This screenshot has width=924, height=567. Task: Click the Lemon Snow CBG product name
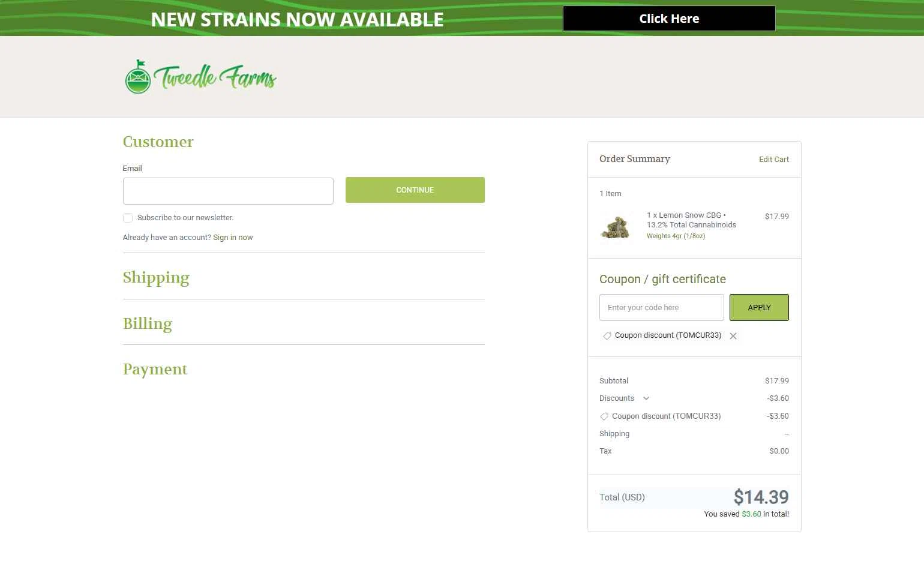691,220
